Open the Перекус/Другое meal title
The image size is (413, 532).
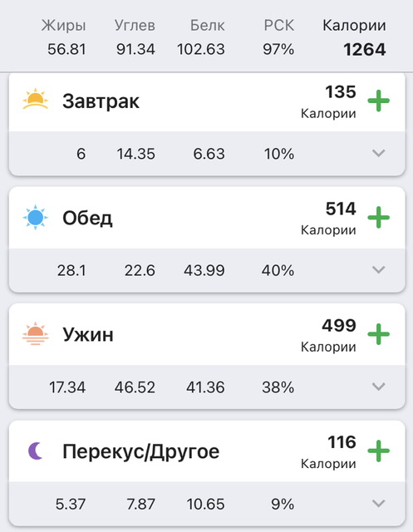[140, 451]
